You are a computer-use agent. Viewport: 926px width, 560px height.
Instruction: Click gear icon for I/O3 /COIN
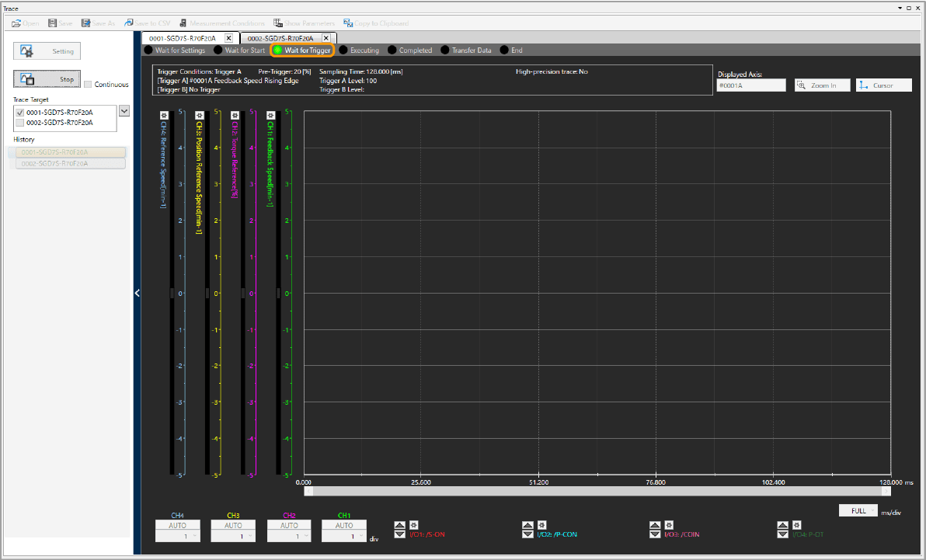click(669, 525)
